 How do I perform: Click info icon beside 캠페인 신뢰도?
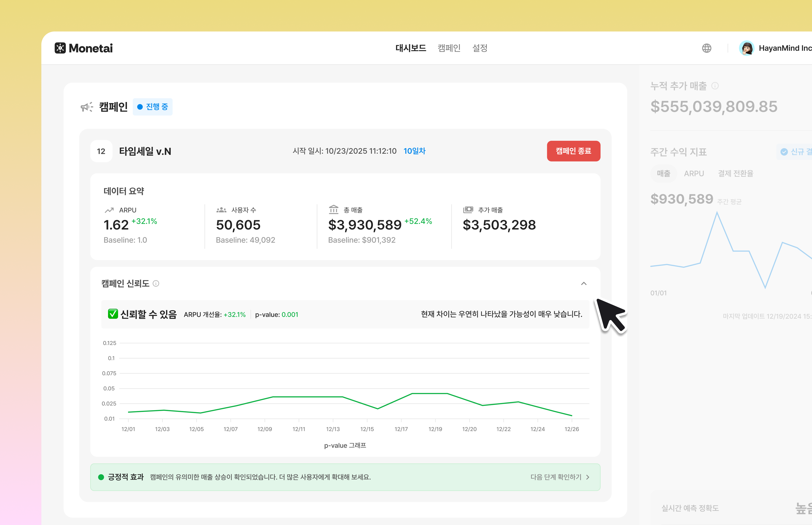156,283
